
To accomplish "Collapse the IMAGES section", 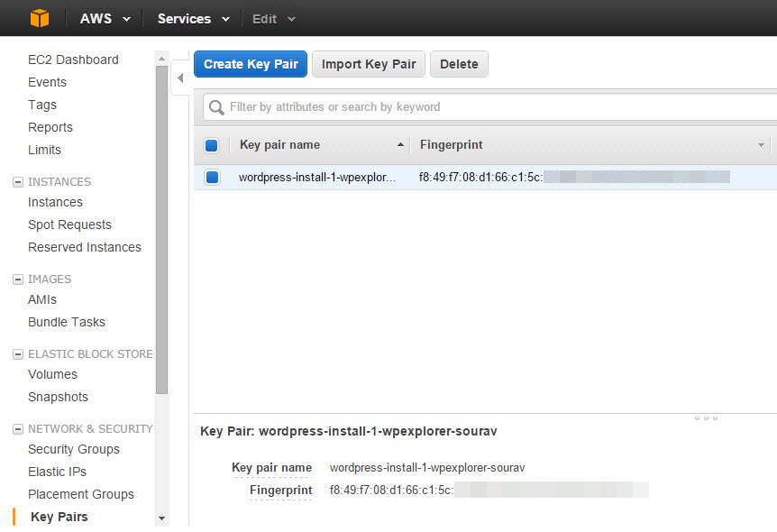I will coord(18,280).
